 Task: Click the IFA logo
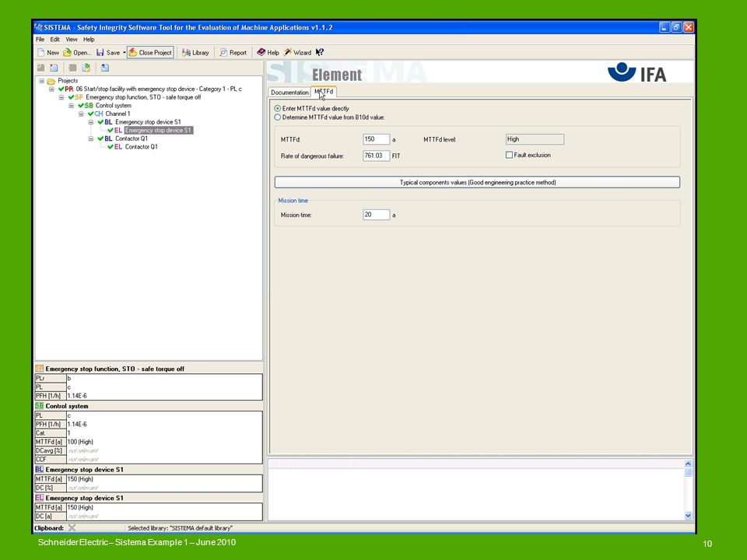(x=637, y=73)
